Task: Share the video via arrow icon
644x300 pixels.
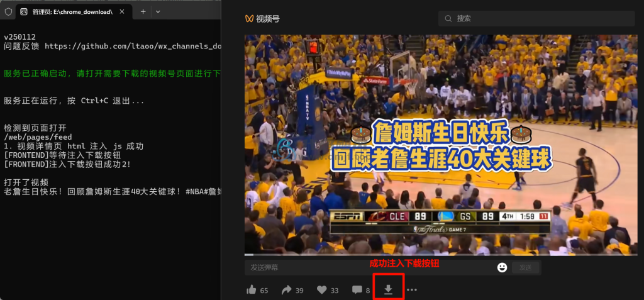Action: pos(287,290)
